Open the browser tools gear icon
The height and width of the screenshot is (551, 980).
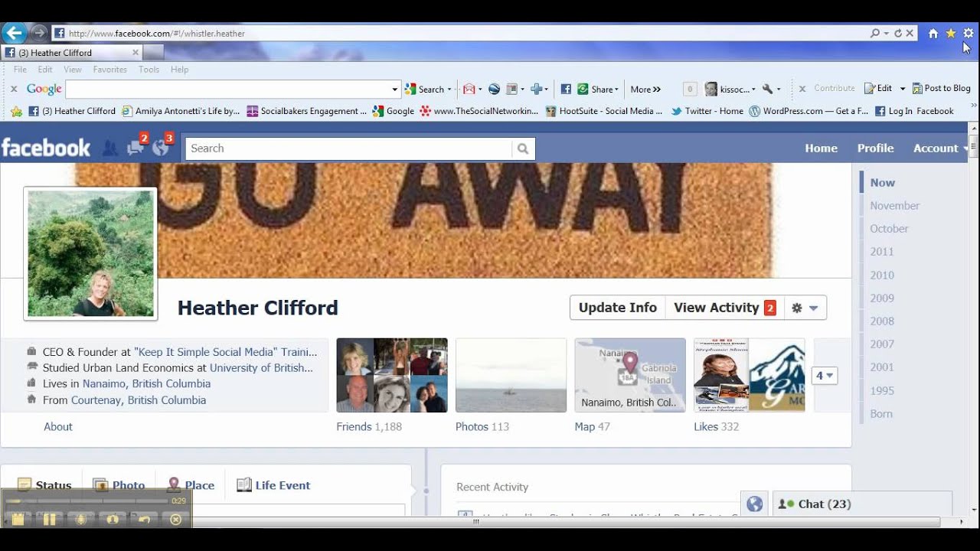(x=969, y=33)
